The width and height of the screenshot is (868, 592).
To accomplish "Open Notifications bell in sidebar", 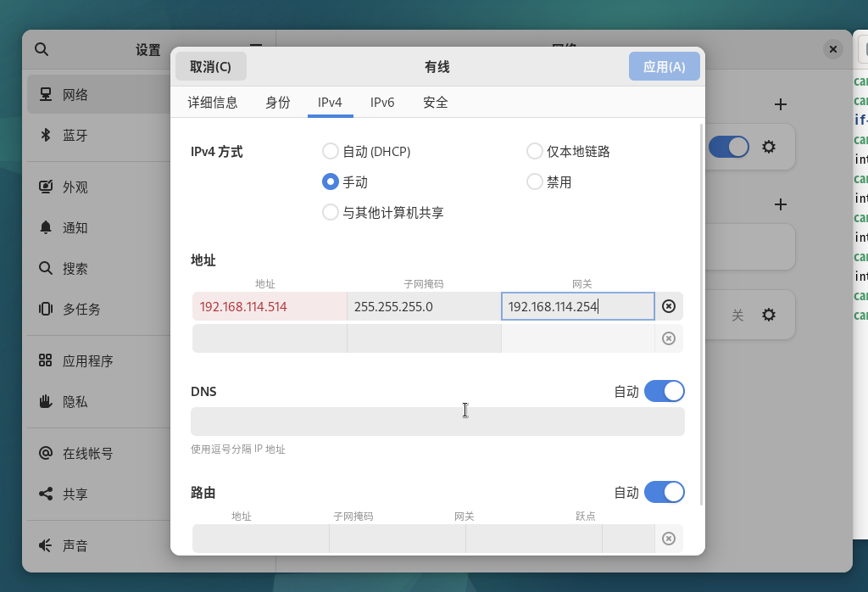I will coord(46,227).
